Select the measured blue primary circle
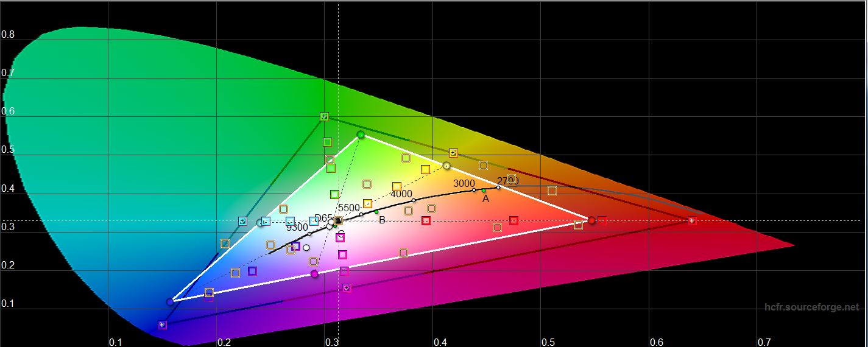 170,302
